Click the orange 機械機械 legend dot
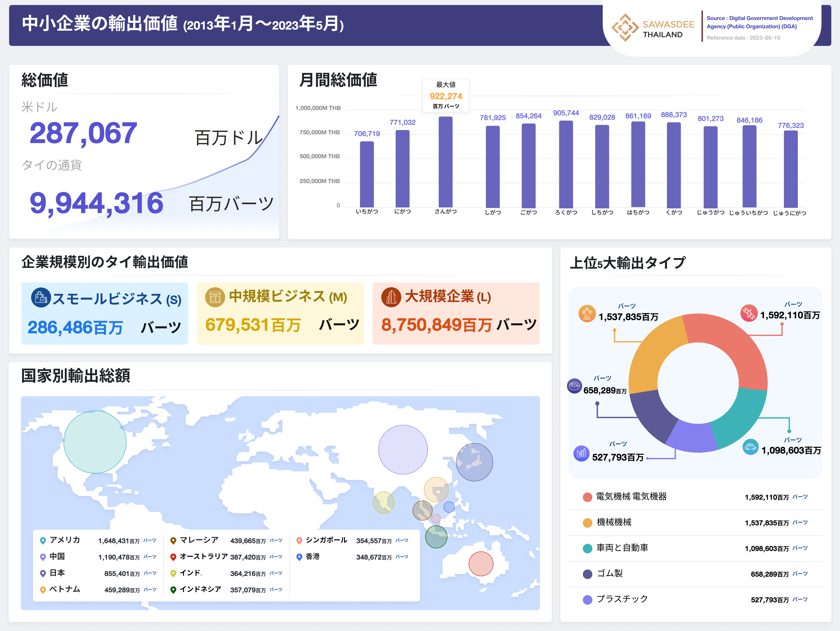 tap(588, 523)
